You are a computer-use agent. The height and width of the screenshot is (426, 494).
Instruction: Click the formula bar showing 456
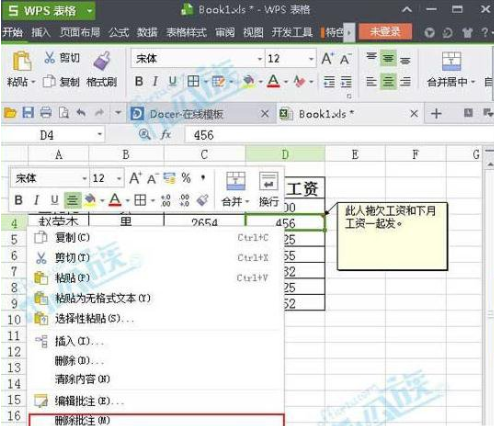[x=338, y=135]
